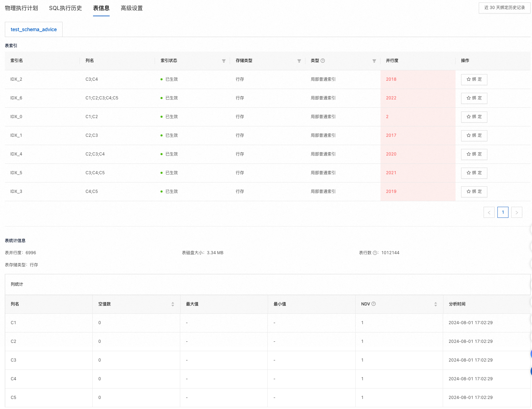Bind index IDX_0

[x=474, y=117]
